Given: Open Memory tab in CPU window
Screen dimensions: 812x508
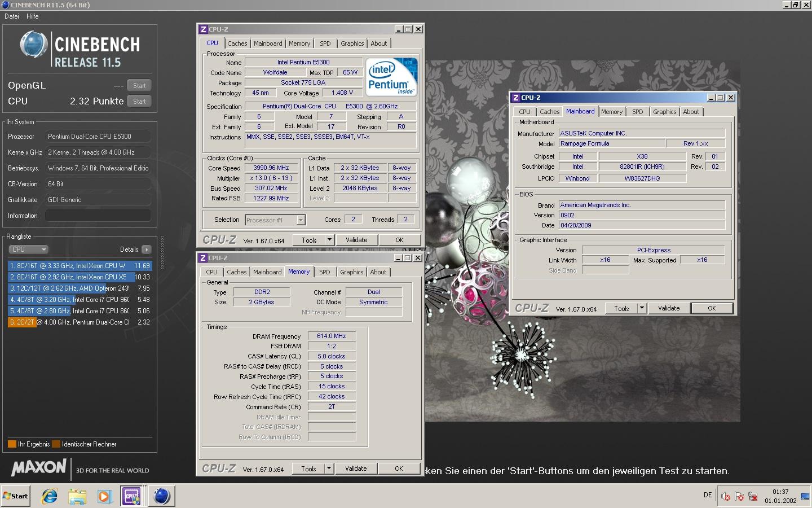Looking at the screenshot, I should [x=299, y=43].
